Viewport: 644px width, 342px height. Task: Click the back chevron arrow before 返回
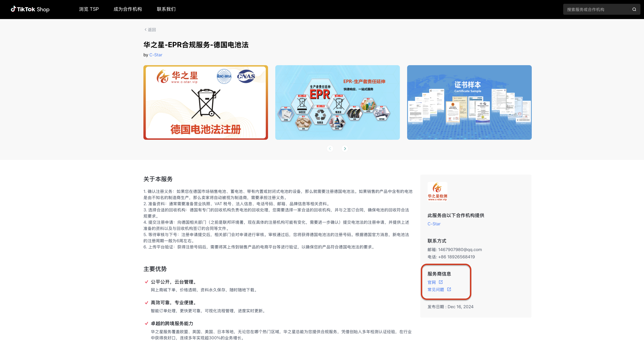coord(145,30)
